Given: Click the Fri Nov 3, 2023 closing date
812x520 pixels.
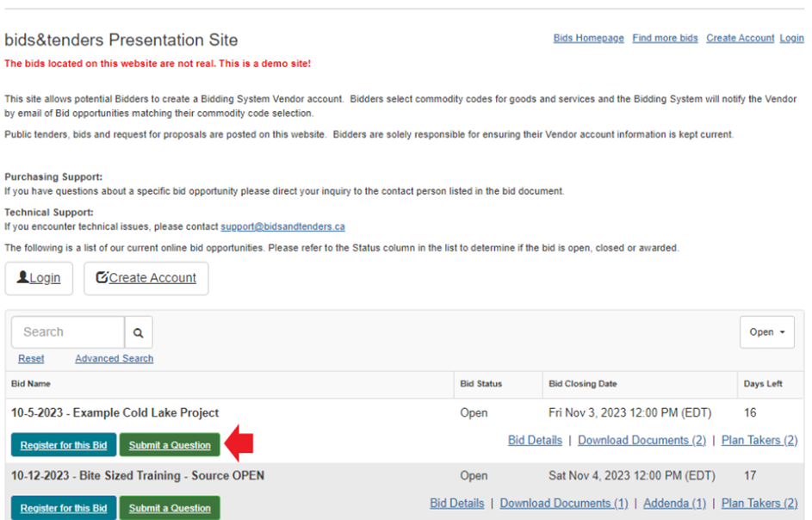Looking at the screenshot, I should (629, 412).
